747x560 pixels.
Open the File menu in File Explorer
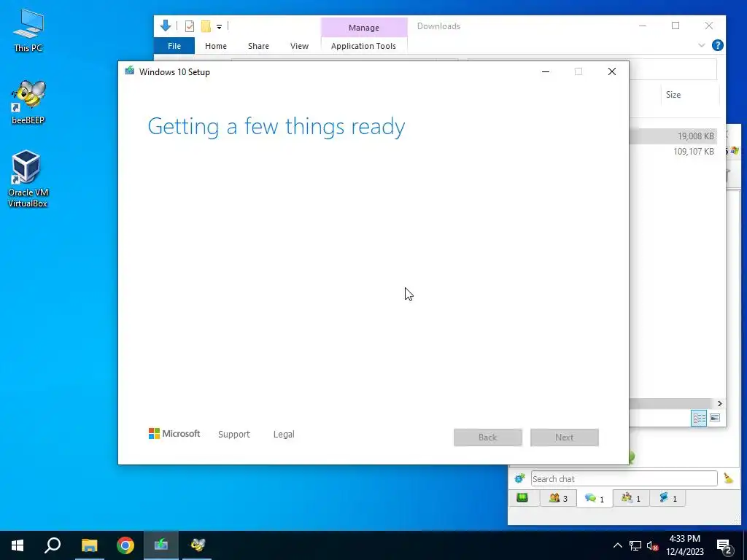[x=174, y=46]
